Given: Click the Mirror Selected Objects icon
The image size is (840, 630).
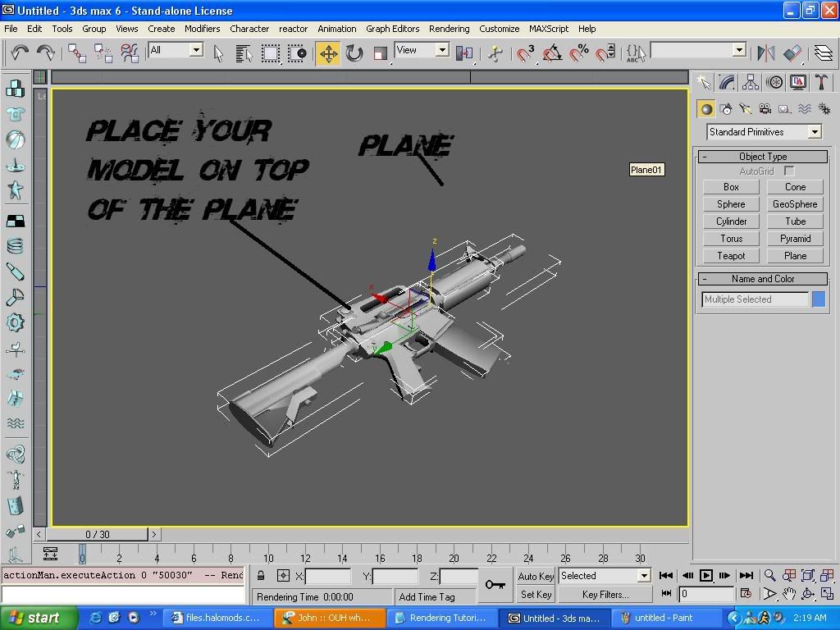Looking at the screenshot, I should pyautogui.click(x=766, y=53).
